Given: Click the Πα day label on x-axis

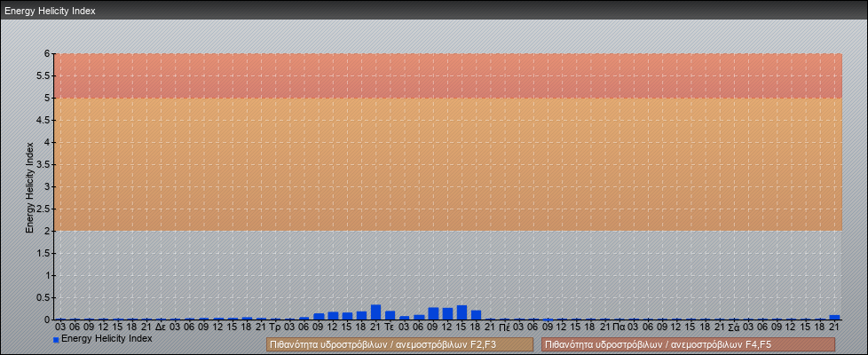Looking at the screenshot, I should 619,327.
